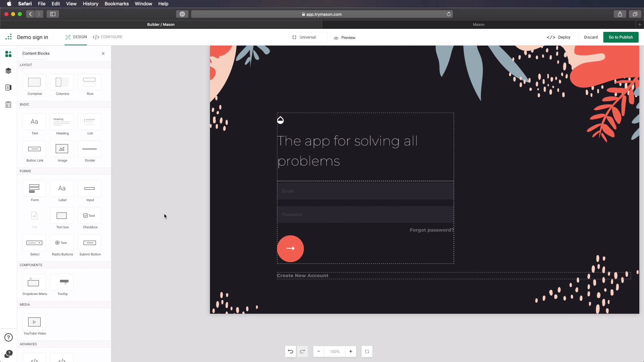
Task: Open the Layers panel in sidebar
Action: (x=8, y=71)
